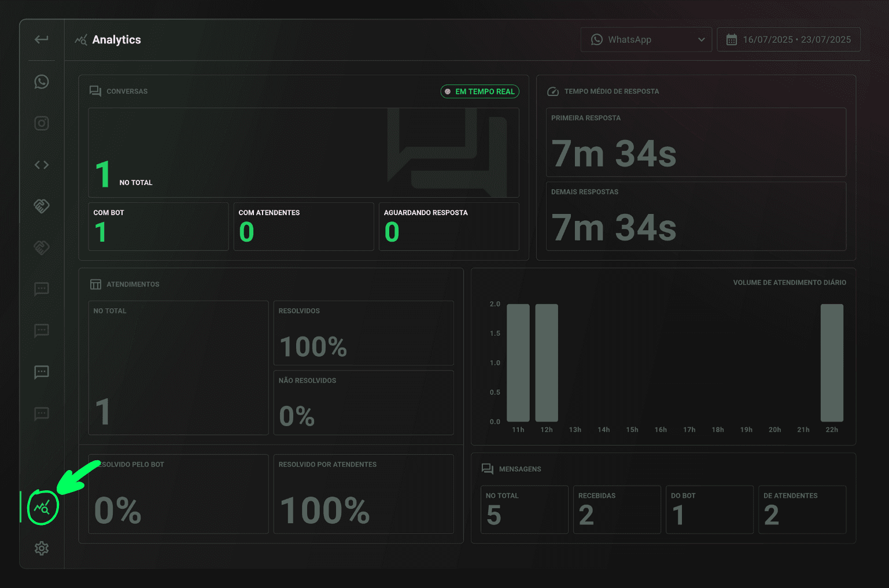Click the 22h bar in the daily volume chart
889x588 pixels.
coord(832,363)
